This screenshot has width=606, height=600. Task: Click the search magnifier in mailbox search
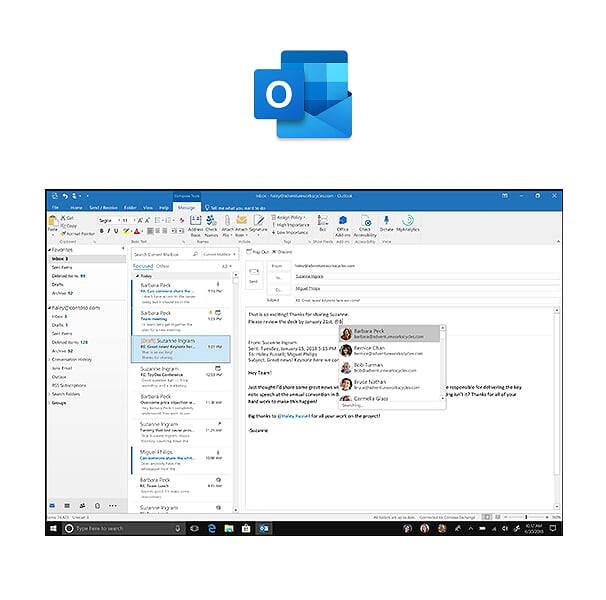coord(195,254)
